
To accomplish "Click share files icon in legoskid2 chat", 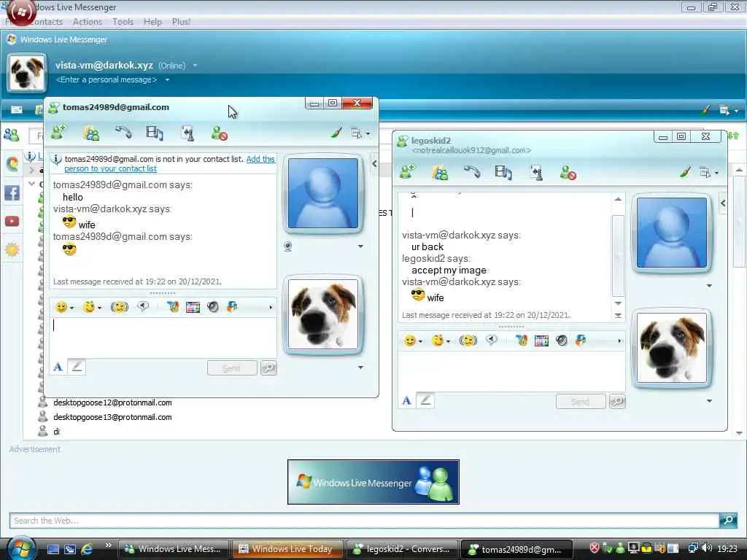I will coord(440,172).
